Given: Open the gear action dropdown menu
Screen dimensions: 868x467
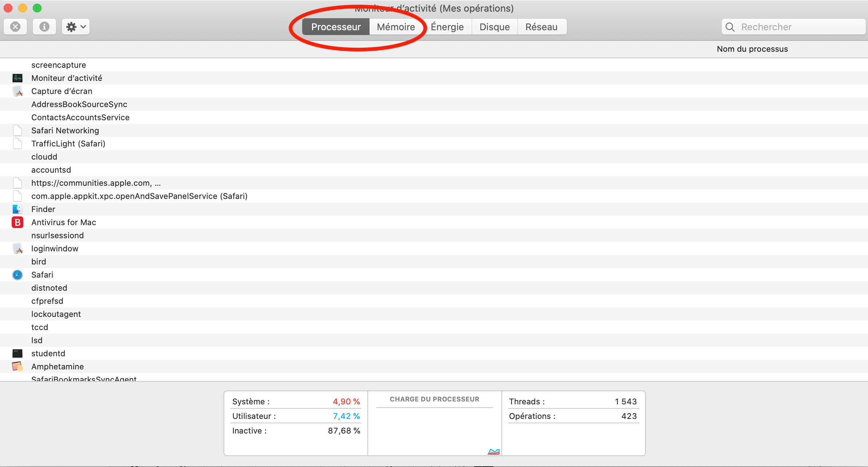Looking at the screenshot, I should (x=76, y=27).
